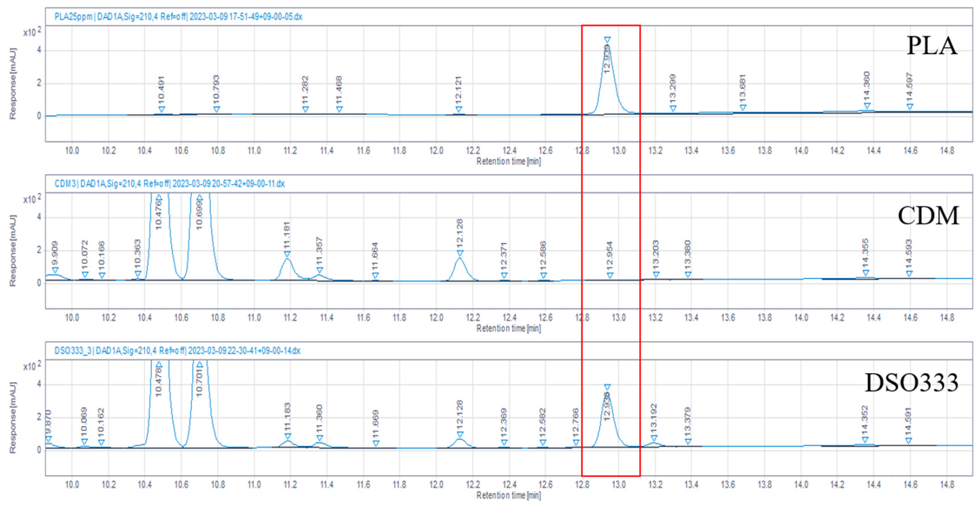Click the 14.360 peak marker in PLA plot
980x506 pixels.
[867, 106]
